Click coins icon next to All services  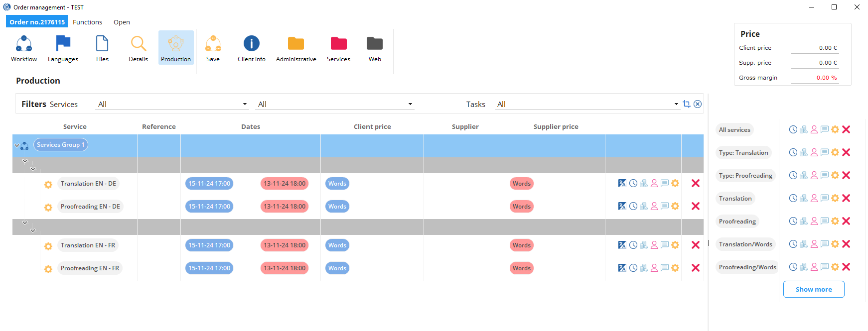(804, 129)
